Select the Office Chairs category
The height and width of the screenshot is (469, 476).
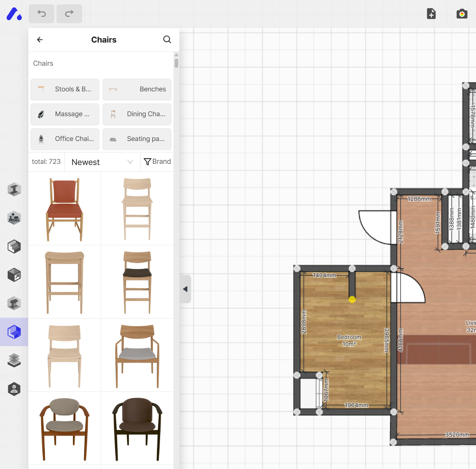point(65,139)
